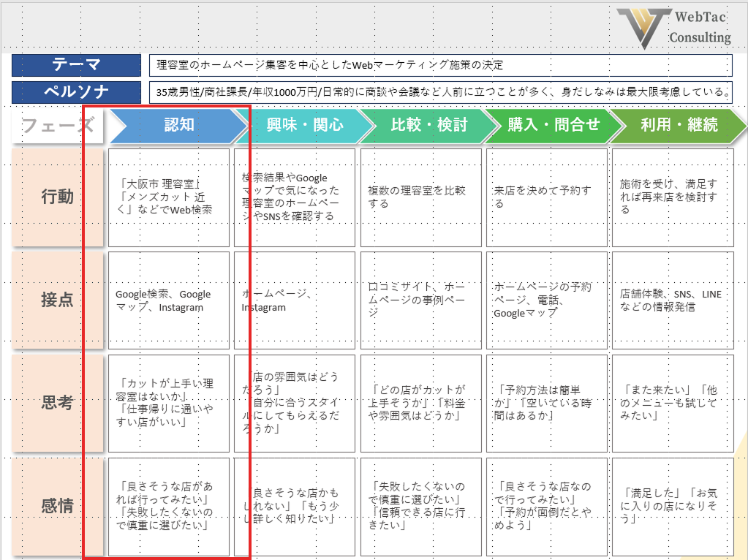The height and width of the screenshot is (560, 748).
Task: Click the 来店を決めて予約する cell
Action: (x=546, y=197)
